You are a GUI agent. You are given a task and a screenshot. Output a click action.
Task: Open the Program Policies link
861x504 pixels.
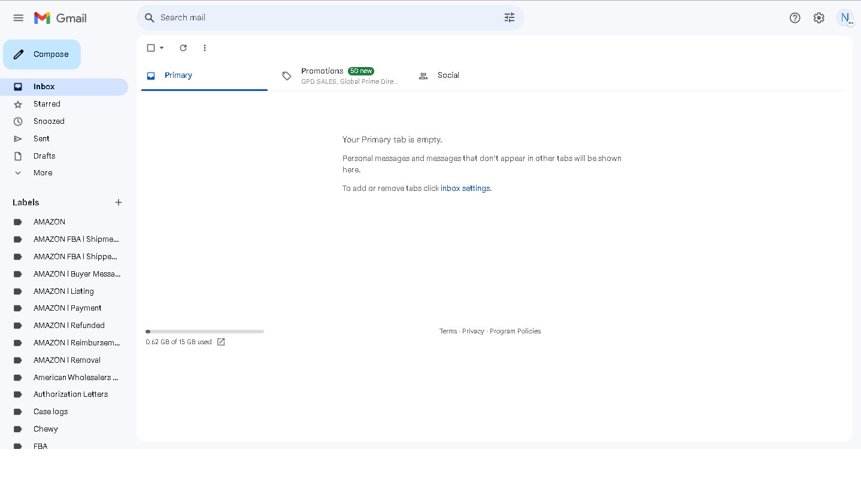coord(515,331)
